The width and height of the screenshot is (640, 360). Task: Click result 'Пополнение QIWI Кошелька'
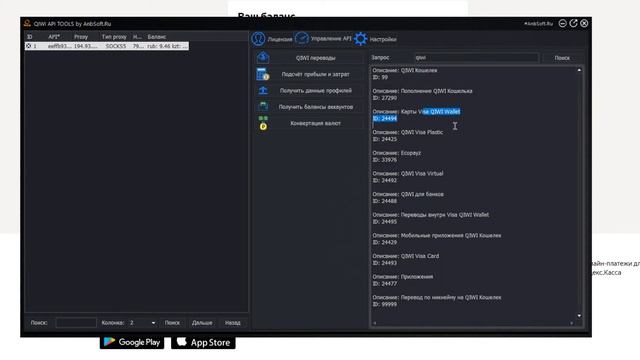coord(422,94)
